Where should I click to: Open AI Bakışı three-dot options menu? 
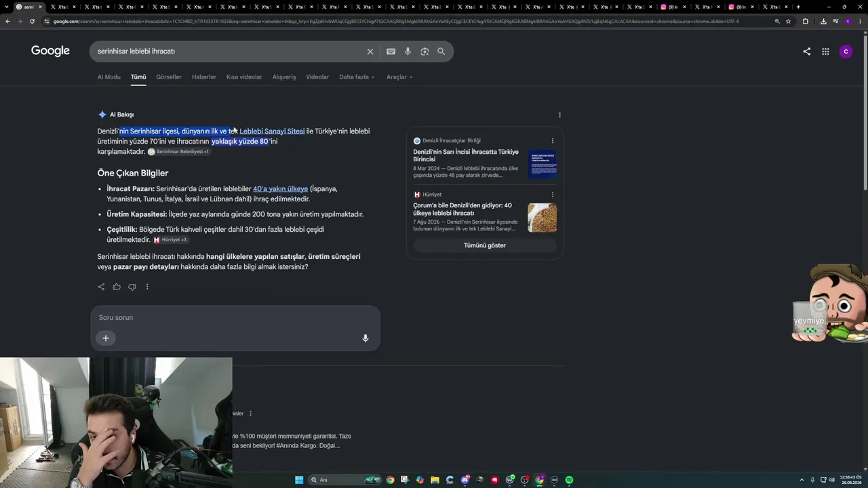click(x=559, y=115)
